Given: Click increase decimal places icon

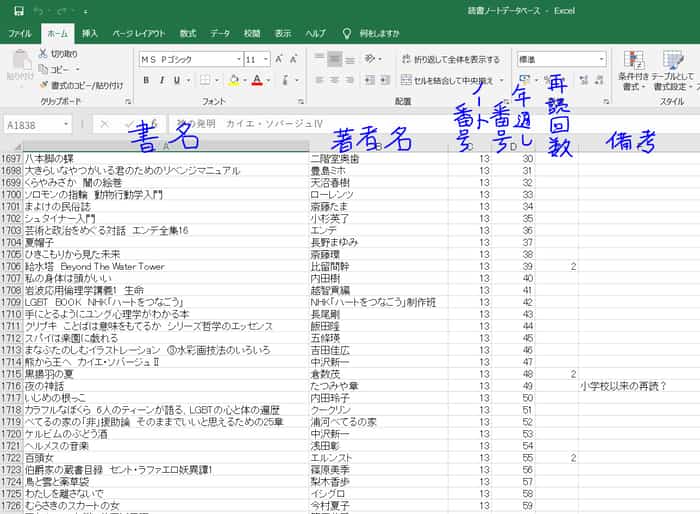Looking at the screenshot, I should click(583, 80).
